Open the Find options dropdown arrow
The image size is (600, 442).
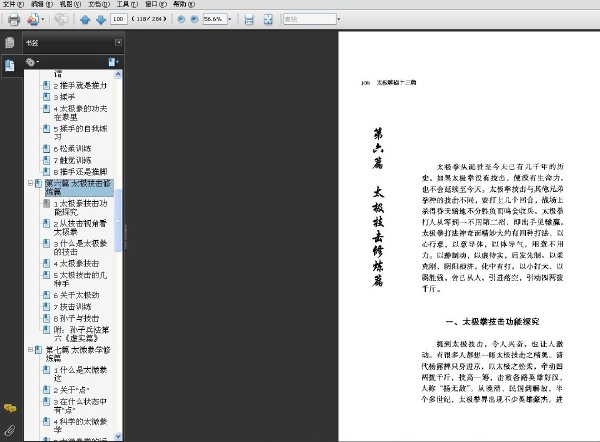(x=339, y=19)
